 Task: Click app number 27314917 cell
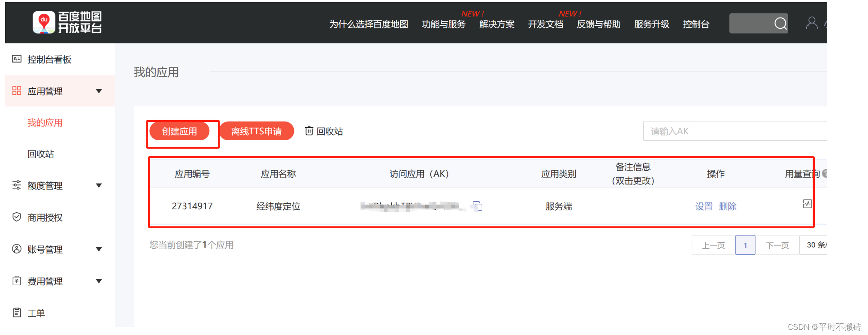(192, 206)
